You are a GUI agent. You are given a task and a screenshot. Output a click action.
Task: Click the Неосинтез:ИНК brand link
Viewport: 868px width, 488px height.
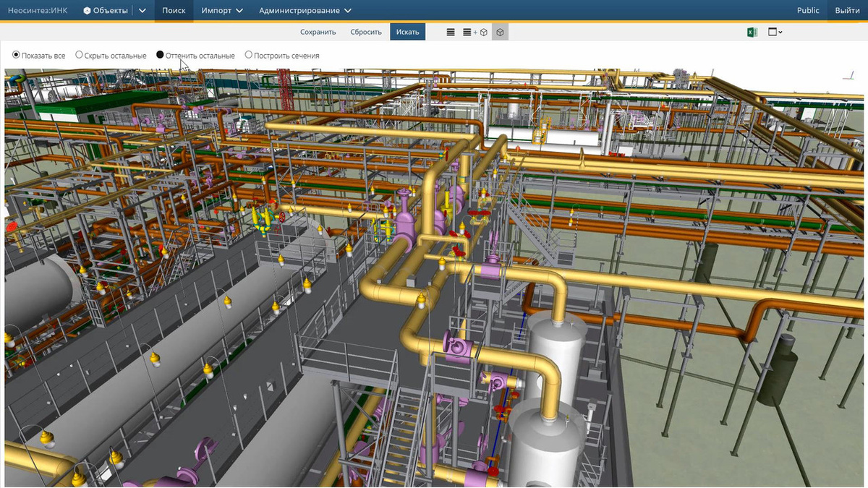[x=38, y=10]
